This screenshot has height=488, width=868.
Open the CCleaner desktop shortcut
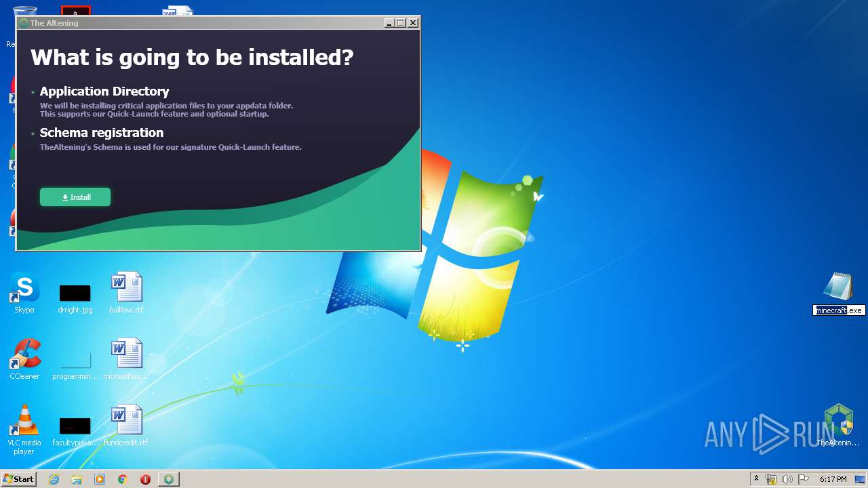[x=24, y=360]
